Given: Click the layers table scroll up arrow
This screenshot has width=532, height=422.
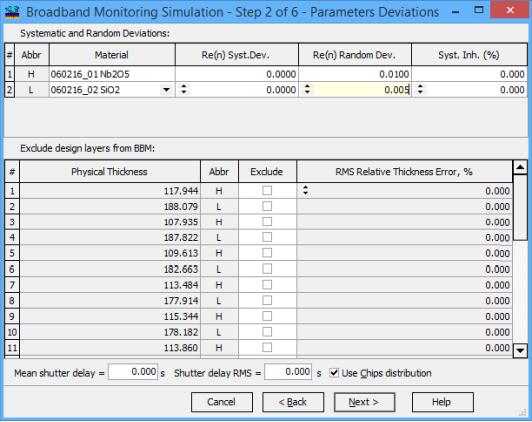Looking at the screenshot, I should click(x=520, y=167).
